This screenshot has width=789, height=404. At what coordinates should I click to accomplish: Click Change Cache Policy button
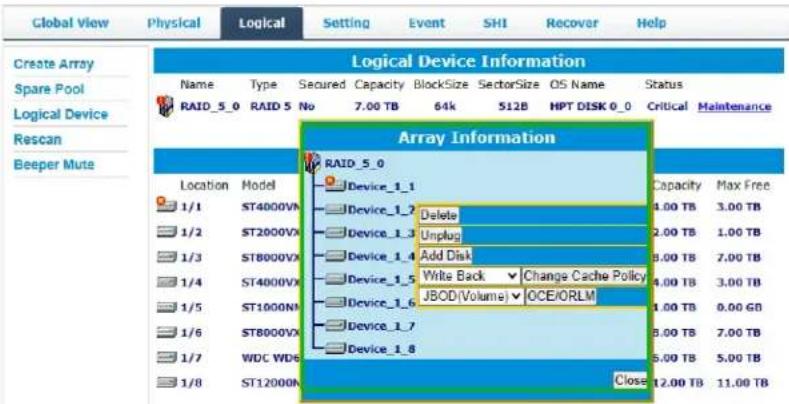point(584,276)
